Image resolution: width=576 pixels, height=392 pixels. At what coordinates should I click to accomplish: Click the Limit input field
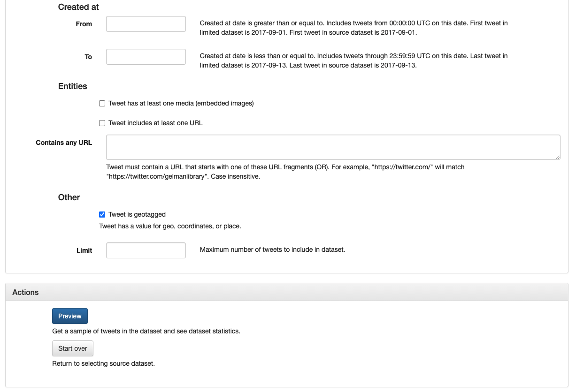pyautogui.click(x=146, y=250)
